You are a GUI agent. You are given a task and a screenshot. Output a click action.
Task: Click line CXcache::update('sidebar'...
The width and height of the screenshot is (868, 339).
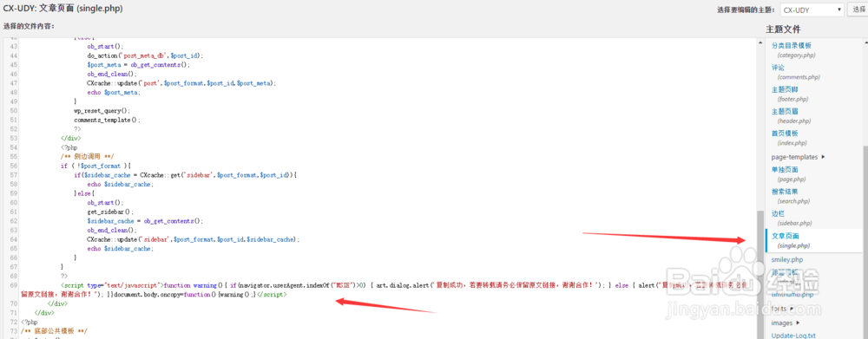(194, 239)
